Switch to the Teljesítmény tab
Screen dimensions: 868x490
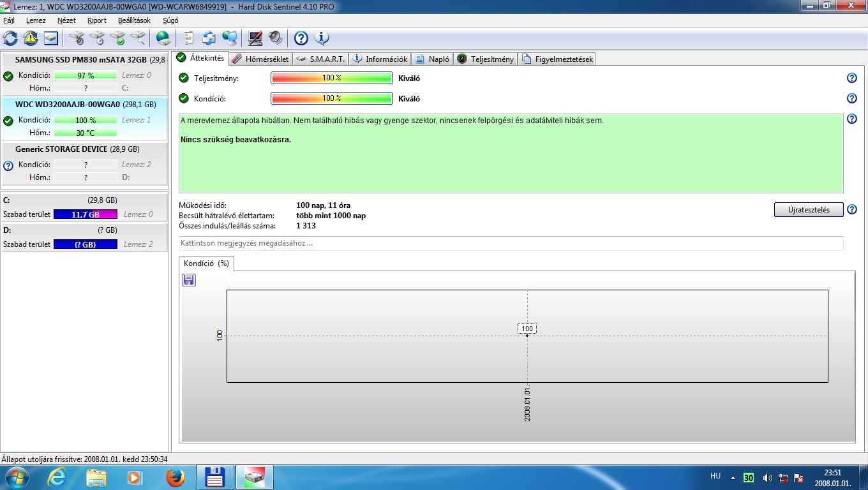pyautogui.click(x=485, y=59)
